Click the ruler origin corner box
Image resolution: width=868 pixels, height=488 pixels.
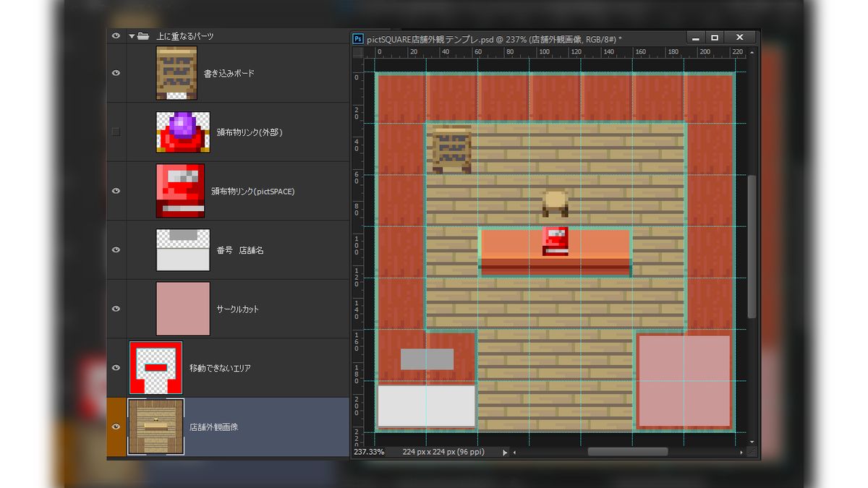click(358, 53)
